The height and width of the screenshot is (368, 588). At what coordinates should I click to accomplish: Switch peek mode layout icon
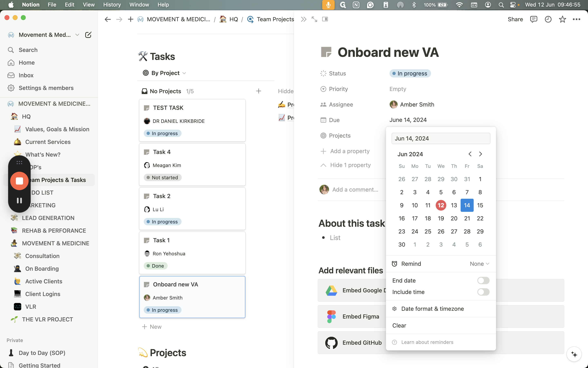tap(325, 19)
